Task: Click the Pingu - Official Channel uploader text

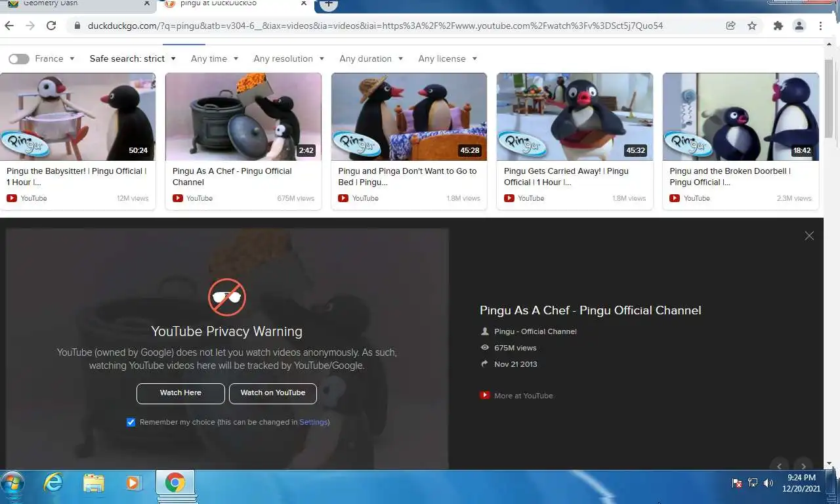Action: pyautogui.click(x=535, y=331)
